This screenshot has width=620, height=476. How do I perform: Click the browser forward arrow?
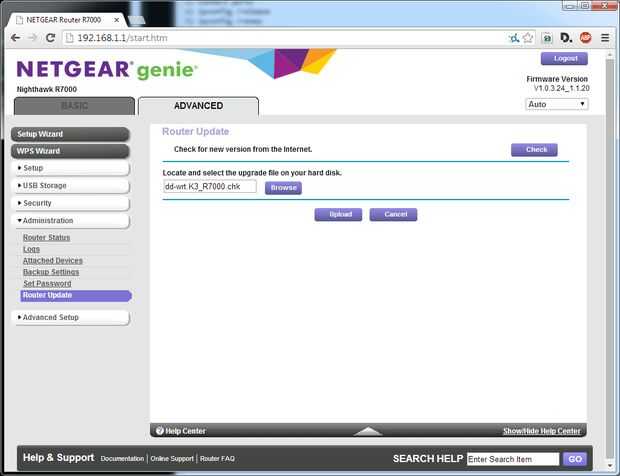point(33,38)
